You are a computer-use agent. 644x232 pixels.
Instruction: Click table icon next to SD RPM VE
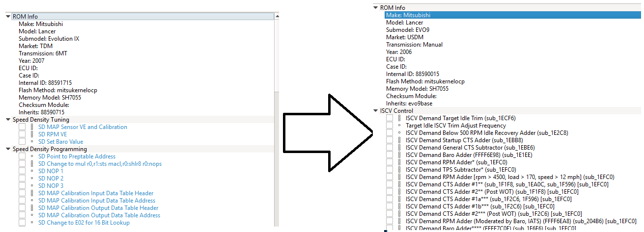[x=32, y=134]
